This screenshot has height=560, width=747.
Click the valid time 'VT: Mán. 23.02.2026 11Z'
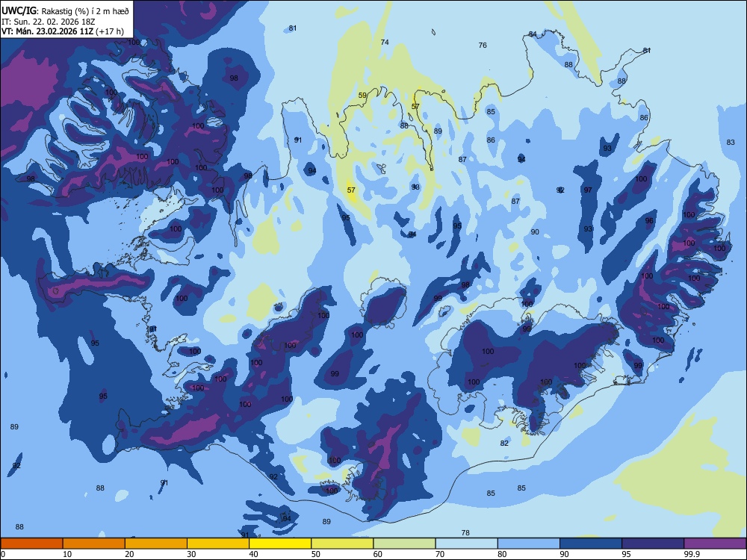[x=48, y=31]
